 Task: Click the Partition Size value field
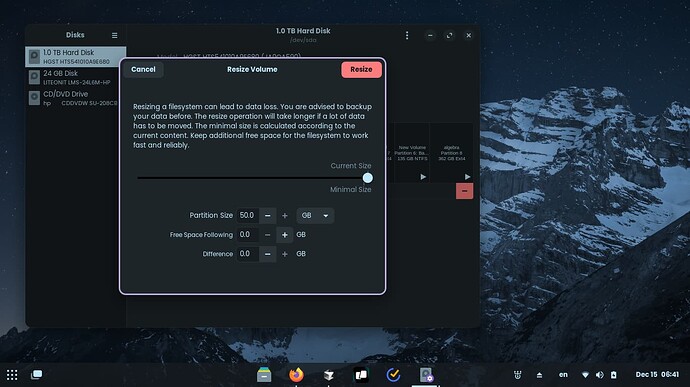[x=247, y=216]
